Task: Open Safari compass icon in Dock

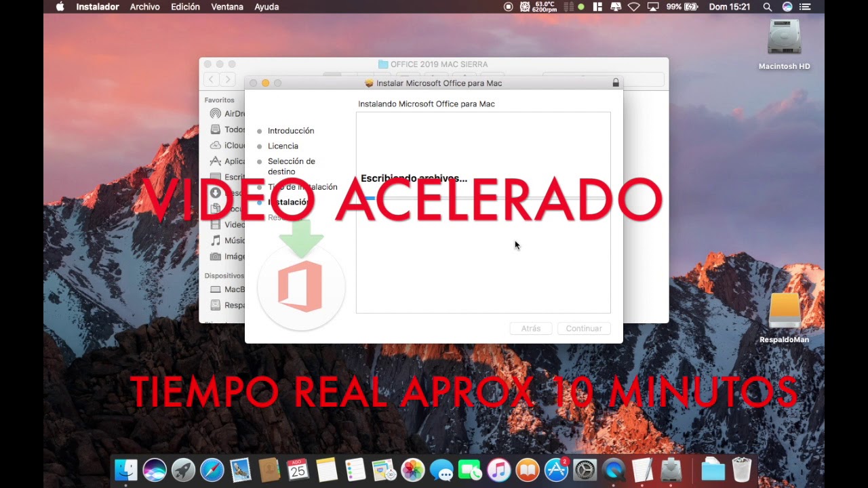Action: [x=212, y=470]
